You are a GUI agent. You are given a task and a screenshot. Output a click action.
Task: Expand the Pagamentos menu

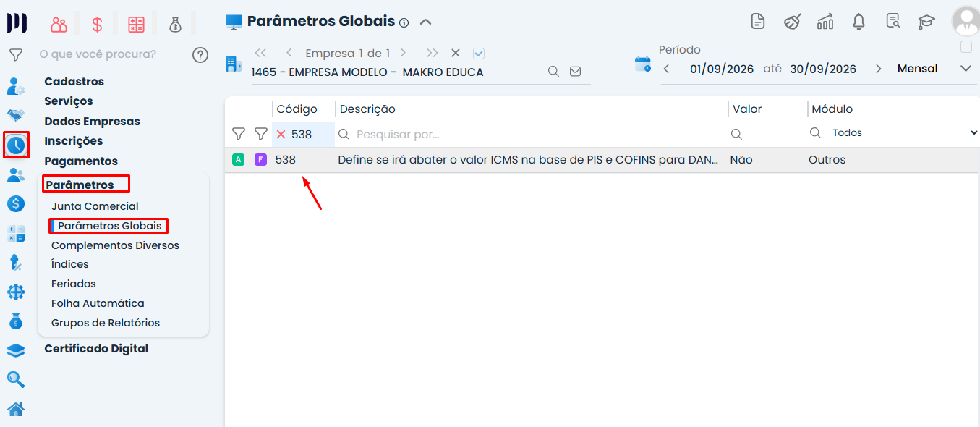click(81, 161)
